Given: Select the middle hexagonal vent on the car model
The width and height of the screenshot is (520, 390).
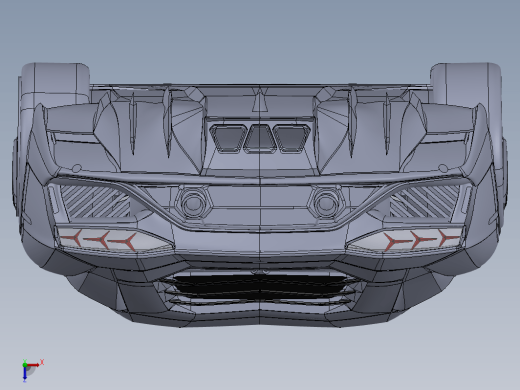Looking at the screenshot, I should coord(260,139).
